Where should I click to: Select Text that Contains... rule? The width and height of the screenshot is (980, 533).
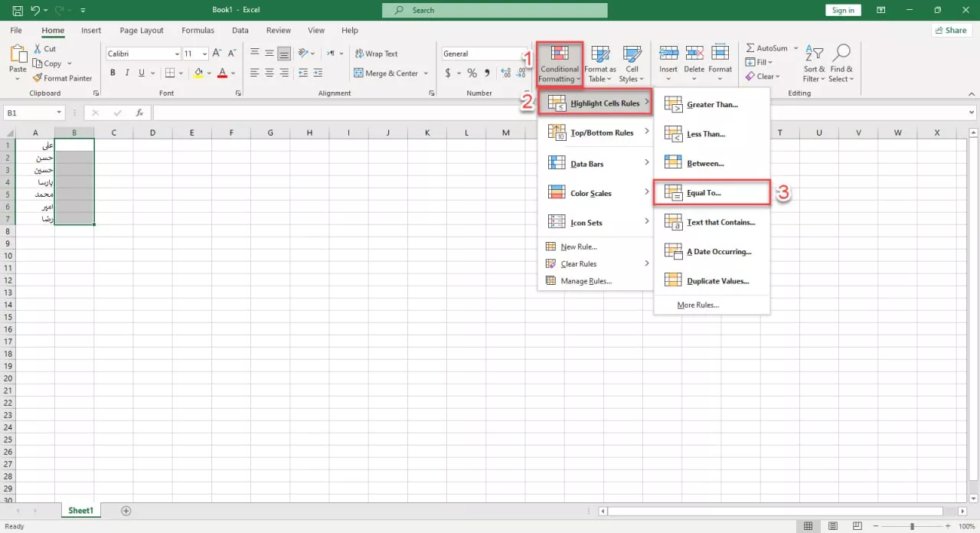tap(711, 222)
